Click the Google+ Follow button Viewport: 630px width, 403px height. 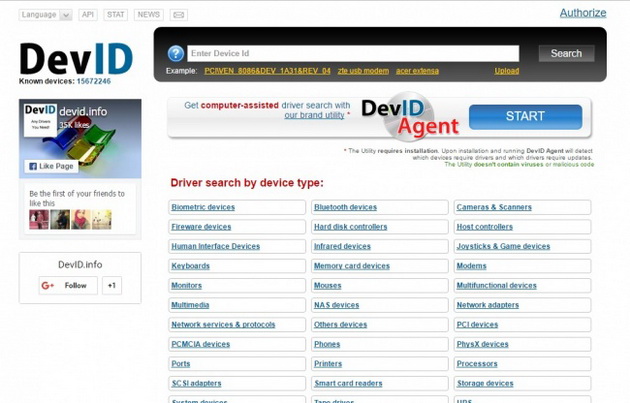click(68, 285)
